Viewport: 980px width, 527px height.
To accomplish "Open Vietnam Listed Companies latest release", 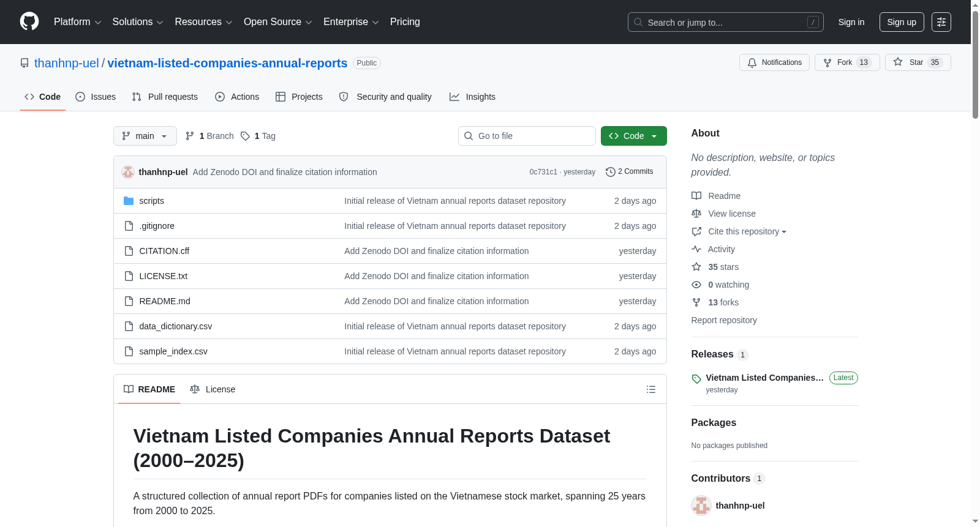I will pyautogui.click(x=774, y=383).
